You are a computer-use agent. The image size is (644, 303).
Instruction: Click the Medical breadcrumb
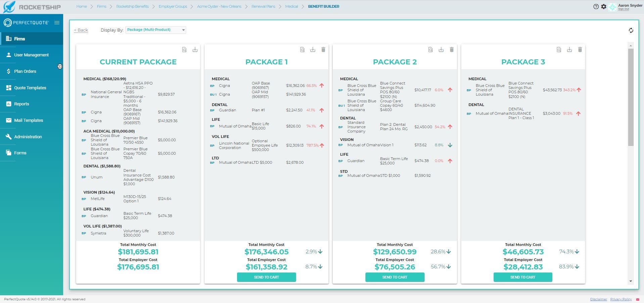[291, 6]
